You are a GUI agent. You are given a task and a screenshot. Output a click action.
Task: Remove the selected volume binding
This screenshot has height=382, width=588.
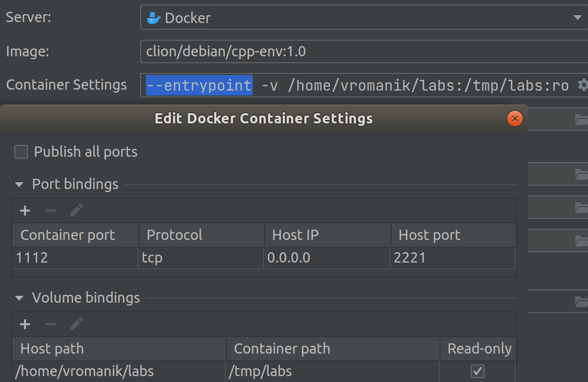point(50,324)
